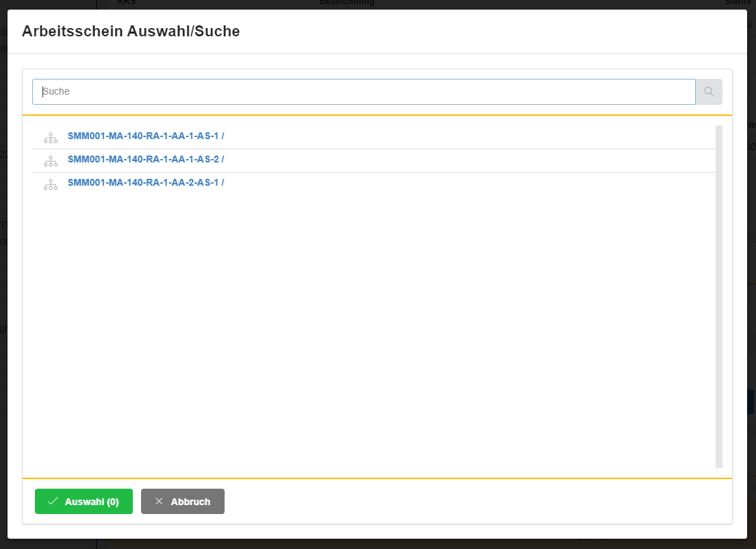Confirm with the green Auswahl (0) button
This screenshot has height=549, width=756.
pyautogui.click(x=84, y=501)
